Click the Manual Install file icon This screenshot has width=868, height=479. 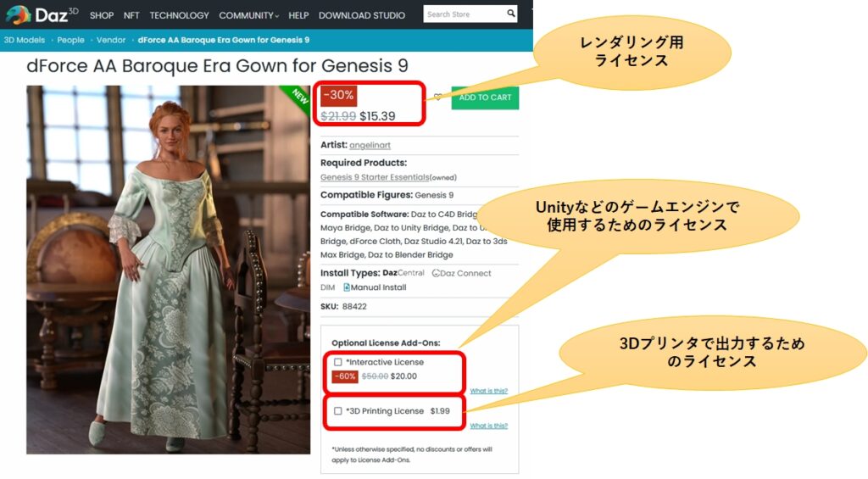pos(347,287)
